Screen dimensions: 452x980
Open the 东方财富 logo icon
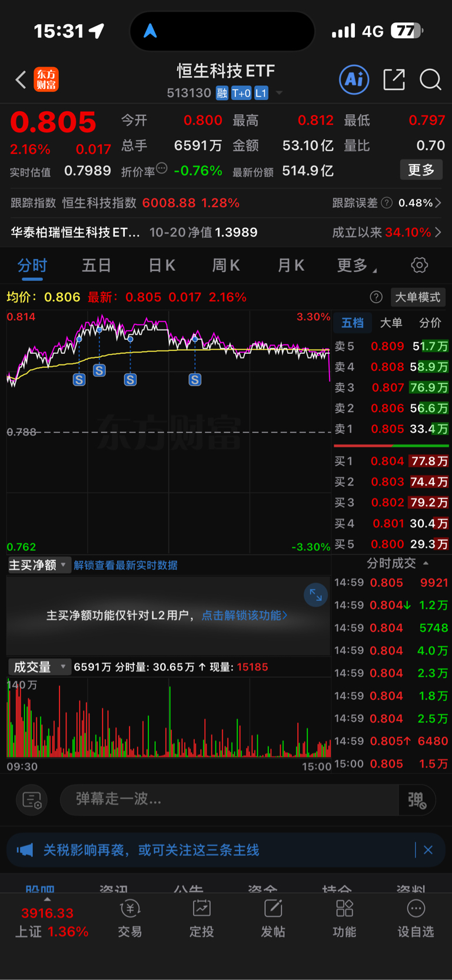46,79
